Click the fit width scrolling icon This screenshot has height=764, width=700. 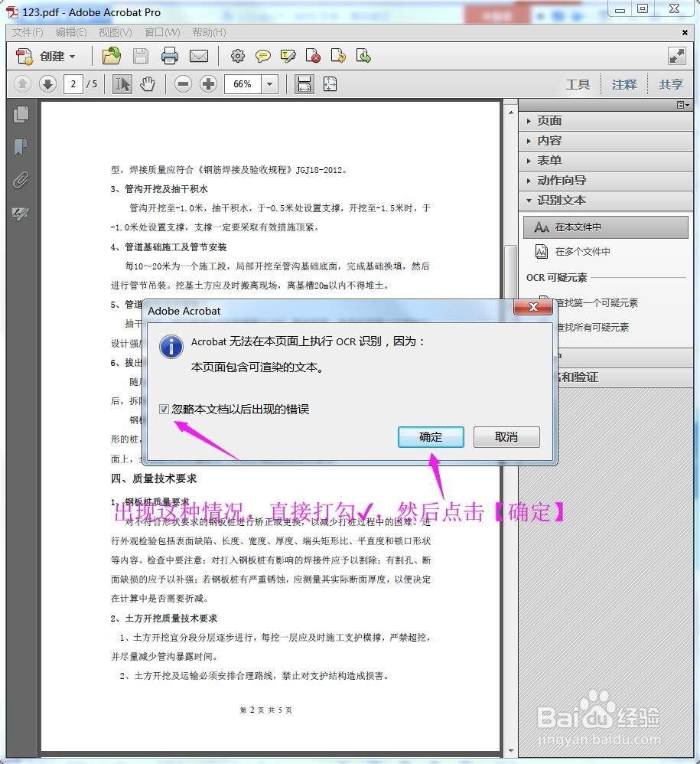[304, 84]
